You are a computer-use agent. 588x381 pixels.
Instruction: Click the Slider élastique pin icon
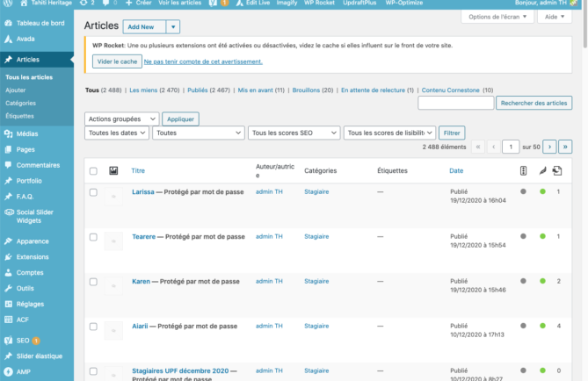[8, 356]
